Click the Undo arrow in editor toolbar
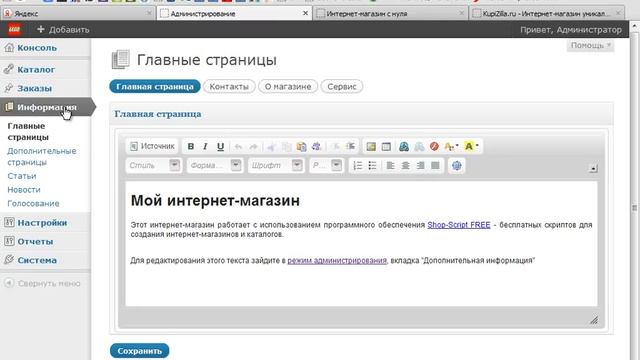The image size is (640, 360). (238, 147)
